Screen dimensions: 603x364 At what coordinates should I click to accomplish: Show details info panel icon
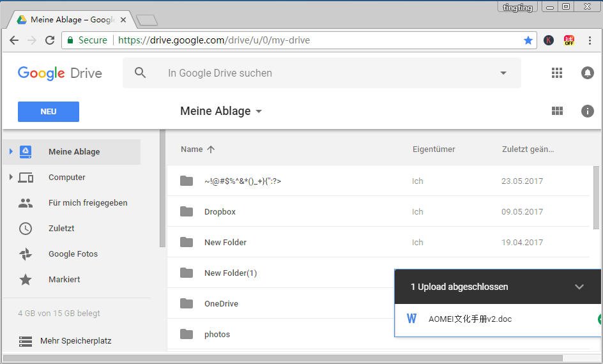tap(588, 111)
